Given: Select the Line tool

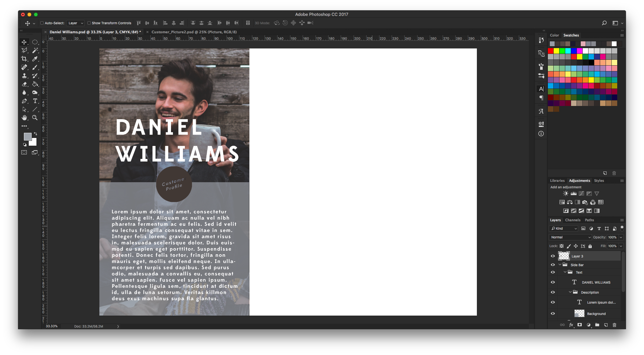Looking at the screenshot, I should (x=35, y=110).
